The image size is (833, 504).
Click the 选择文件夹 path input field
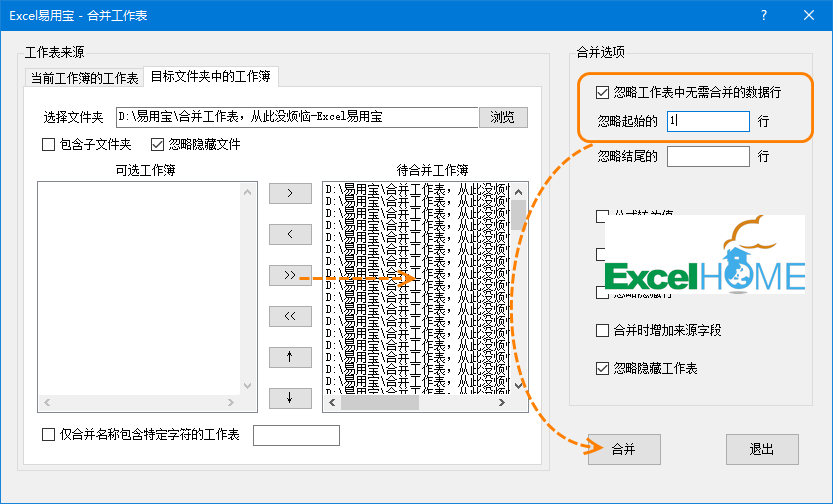pos(298,117)
